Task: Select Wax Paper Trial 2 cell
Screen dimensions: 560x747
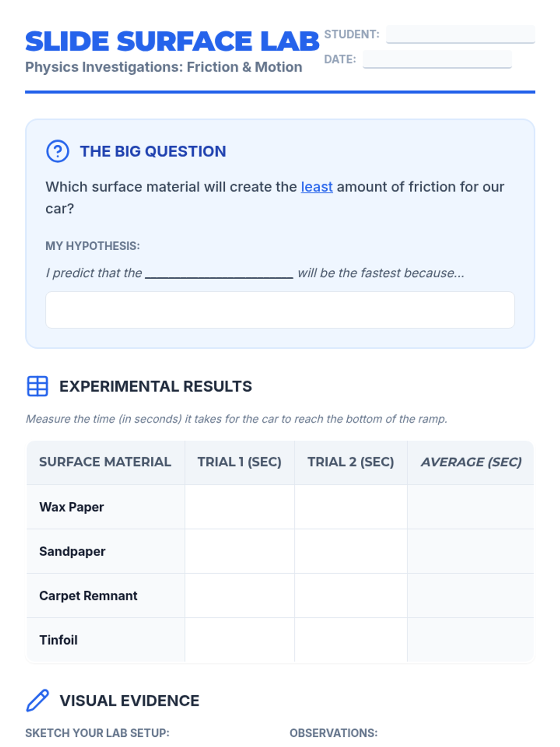Action: pyautogui.click(x=350, y=507)
